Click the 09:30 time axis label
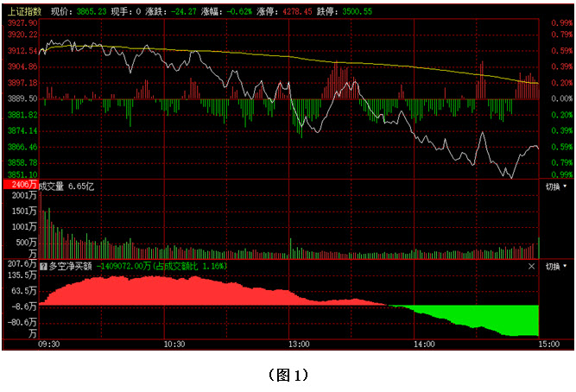 coord(49,344)
